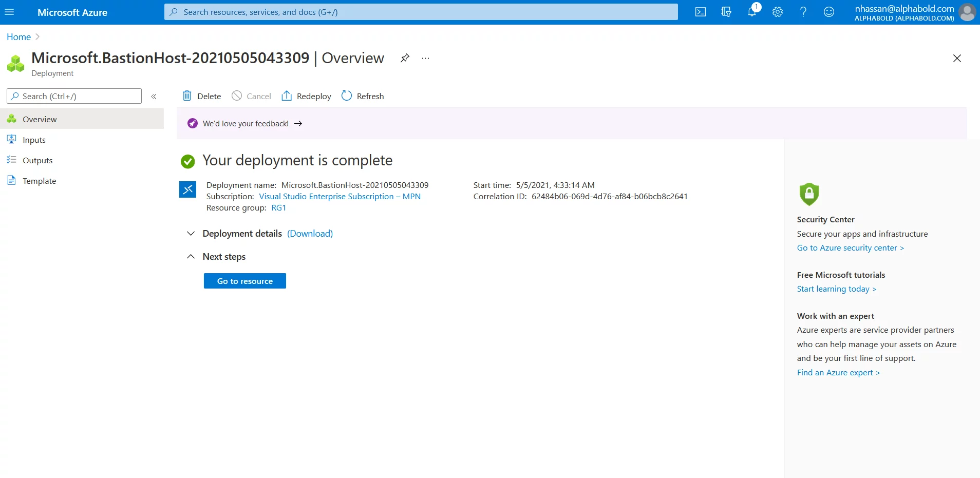Open resource group RG1 link
This screenshot has height=478, width=980.
tap(278, 208)
